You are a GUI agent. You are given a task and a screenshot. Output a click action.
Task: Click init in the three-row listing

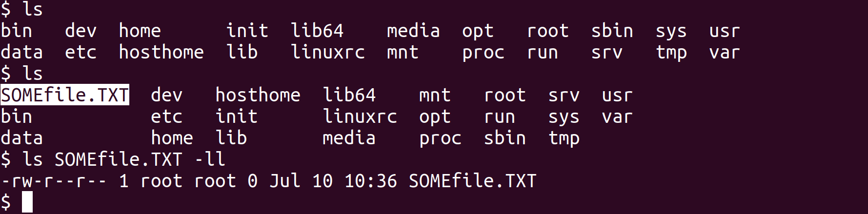236,117
